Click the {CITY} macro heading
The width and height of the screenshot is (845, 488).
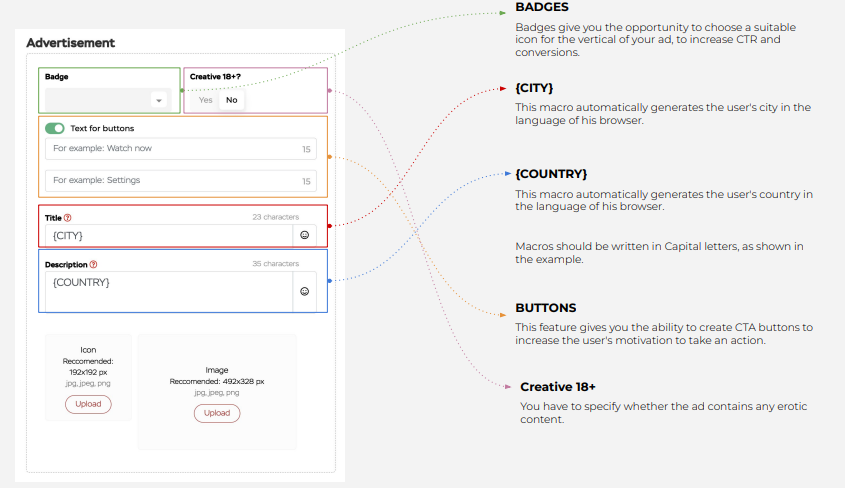pyautogui.click(x=534, y=88)
